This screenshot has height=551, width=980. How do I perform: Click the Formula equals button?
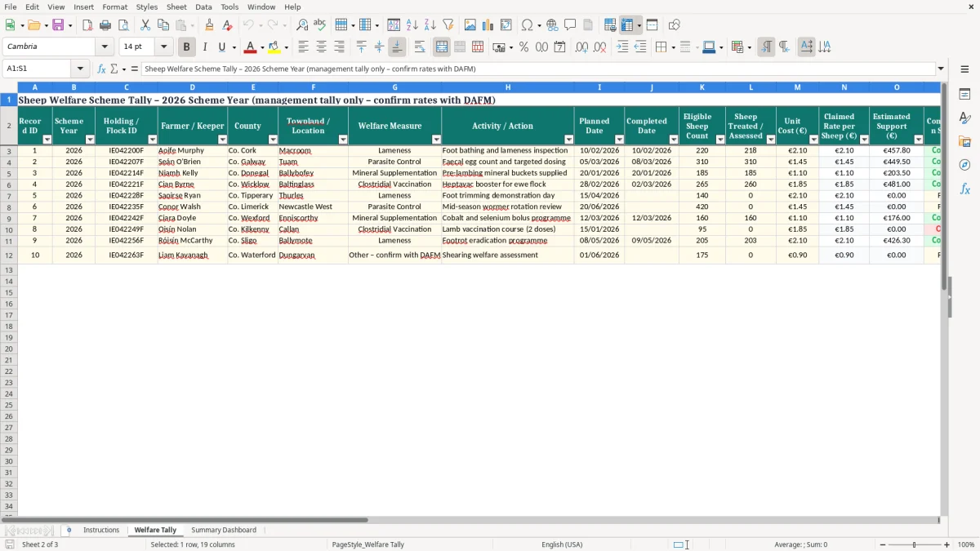[135, 69]
